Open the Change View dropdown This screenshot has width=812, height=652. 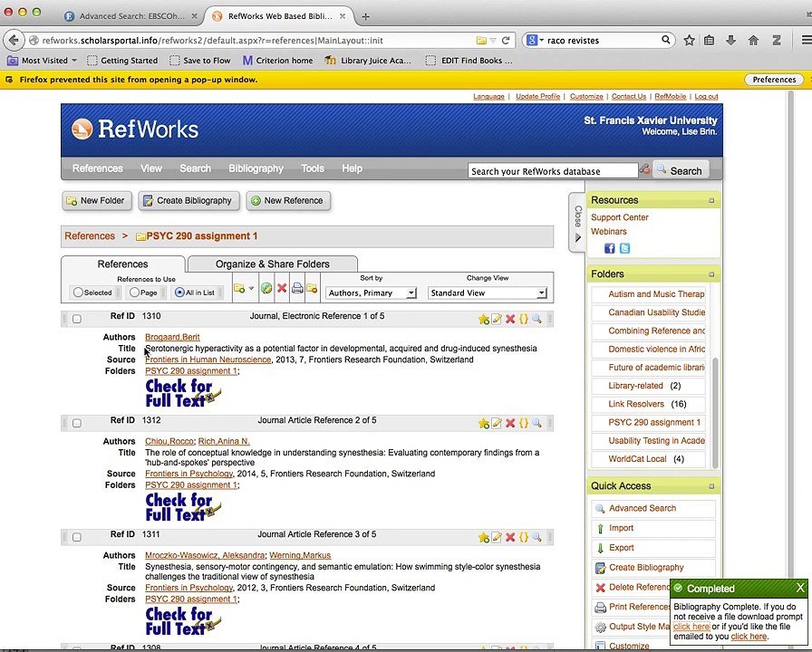coord(488,292)
